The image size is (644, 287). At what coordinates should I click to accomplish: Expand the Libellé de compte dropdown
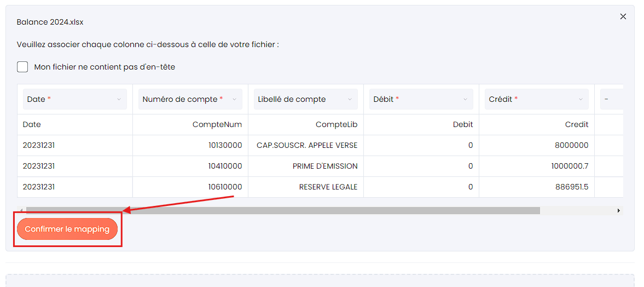pos(305,99)
